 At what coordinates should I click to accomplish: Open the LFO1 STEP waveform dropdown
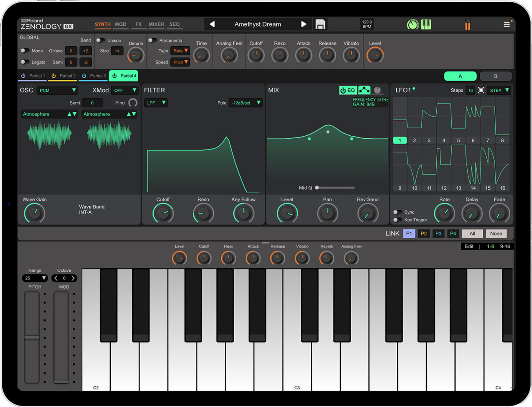[499, 90]
